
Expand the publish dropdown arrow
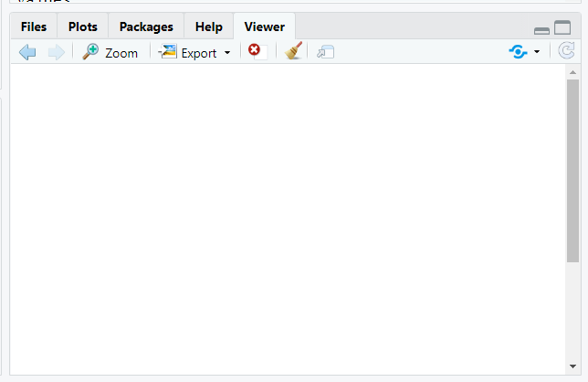(537, 52)
